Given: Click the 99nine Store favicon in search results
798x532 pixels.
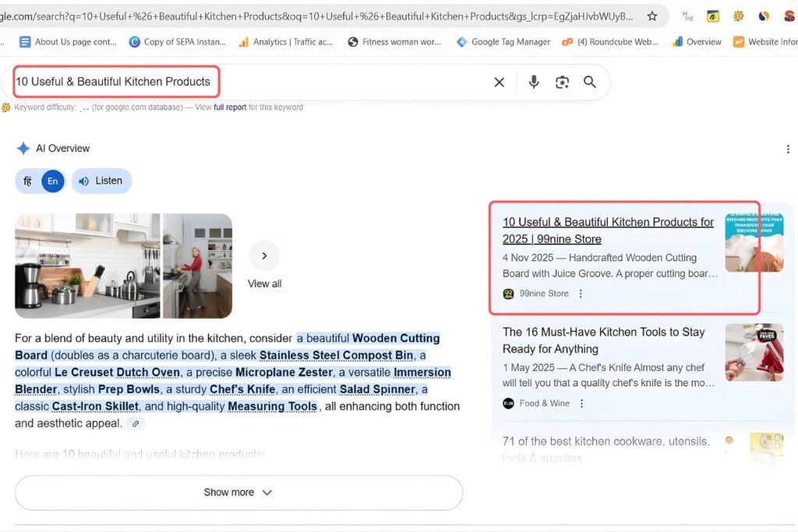Looking at the screenshot, I should pyautogui.click(x=508, y=294).
